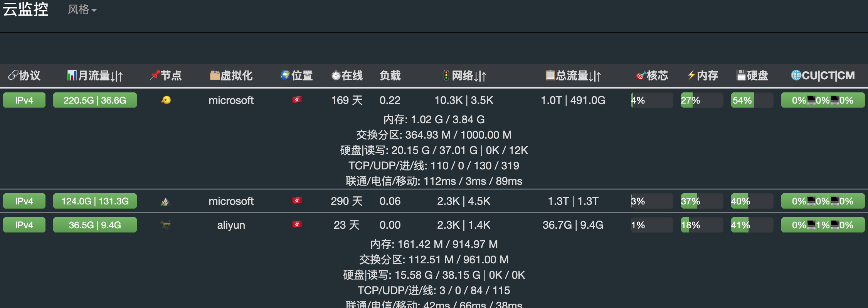Click the horse node icon for aliyun server
This screenshot has height=308, width=868.
[165, 225]
